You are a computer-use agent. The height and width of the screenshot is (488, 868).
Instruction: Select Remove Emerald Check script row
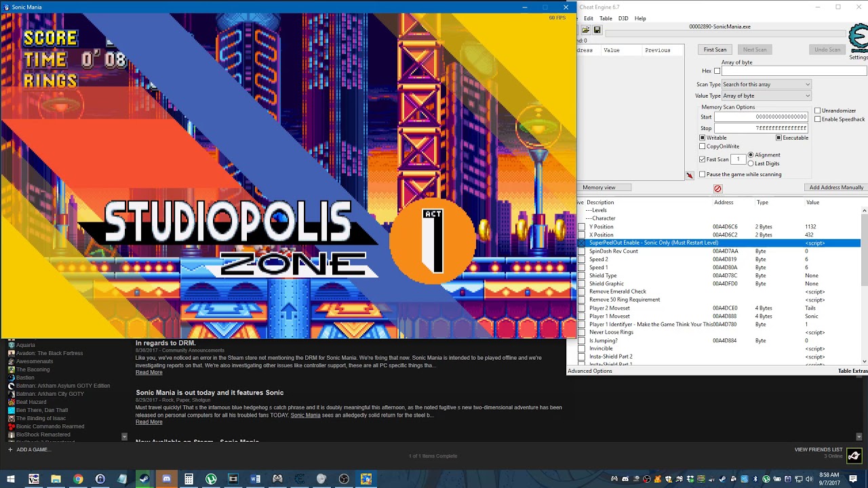coord(719,292)
